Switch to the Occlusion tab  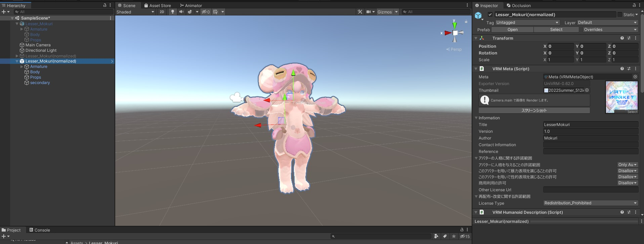click(519, 5)
